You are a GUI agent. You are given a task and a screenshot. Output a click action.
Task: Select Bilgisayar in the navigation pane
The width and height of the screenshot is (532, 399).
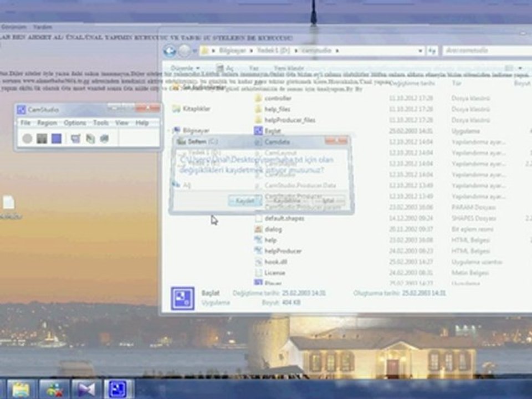(x=191, y=130)
